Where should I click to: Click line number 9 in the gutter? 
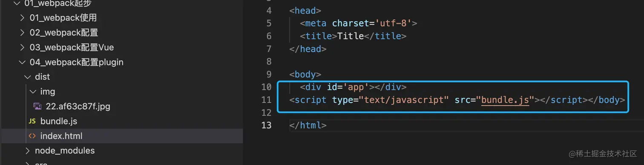click(269, 75)
